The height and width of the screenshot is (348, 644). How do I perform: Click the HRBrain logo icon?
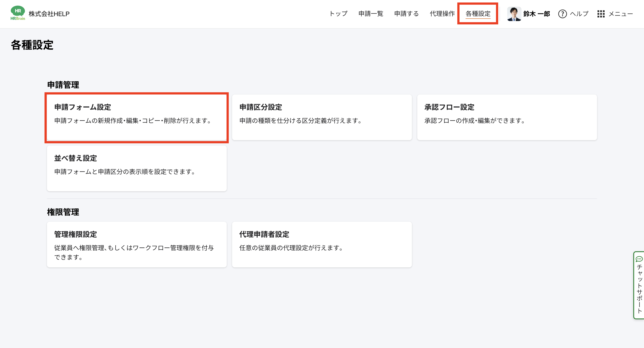point(17,13)
